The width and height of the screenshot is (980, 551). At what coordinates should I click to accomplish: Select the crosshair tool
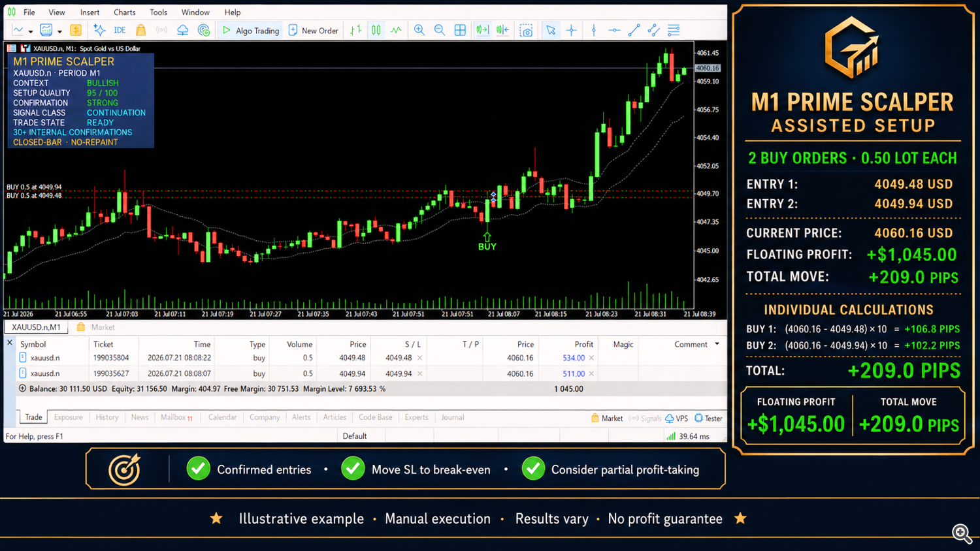(572, 30)
